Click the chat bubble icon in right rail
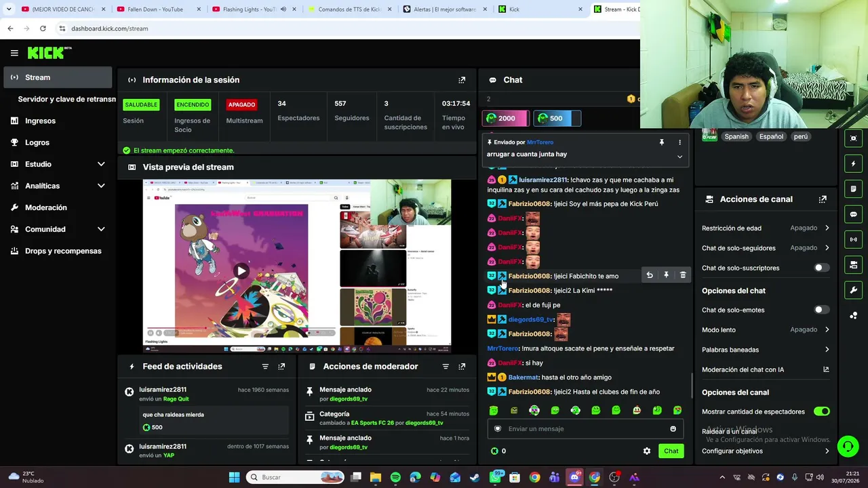This screenshot has width=868, height=488. click(x=853, y=214)
